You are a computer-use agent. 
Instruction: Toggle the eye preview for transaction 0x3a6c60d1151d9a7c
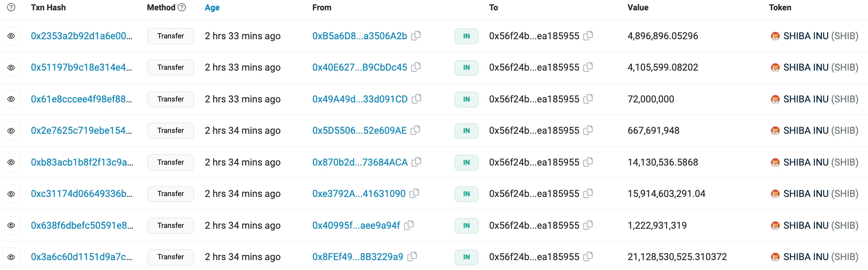point(12,257)
